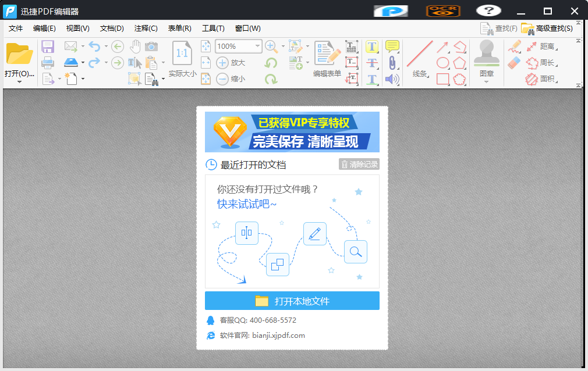Screen dimensions: 588x371
Task: Select the File Attachment paperclip tool
Action: 392,63
